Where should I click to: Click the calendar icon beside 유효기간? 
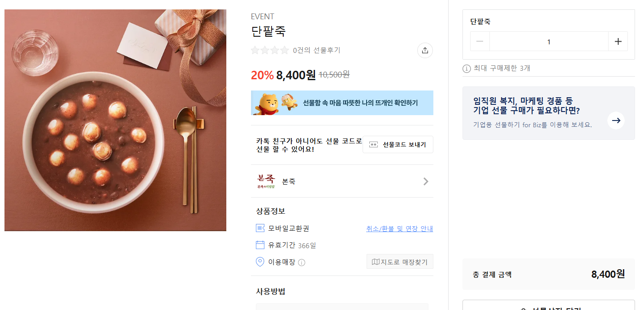pyautogui.click(x=260, y=245)
